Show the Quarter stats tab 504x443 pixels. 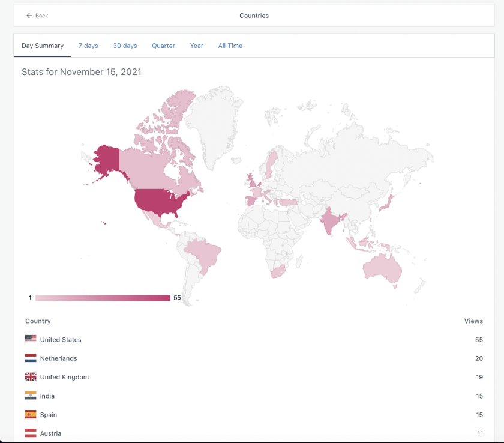point(163,46)
